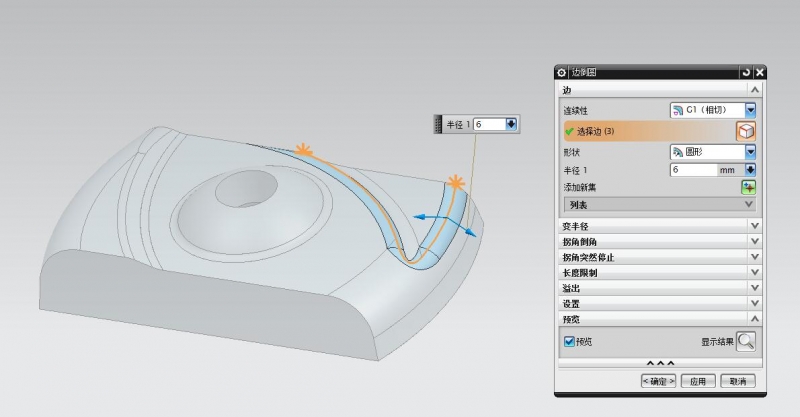Screen dimensions: 800x417
Task: Collapse the dialog using bottom triple-arrow bar
Action: tap(660, 362)
